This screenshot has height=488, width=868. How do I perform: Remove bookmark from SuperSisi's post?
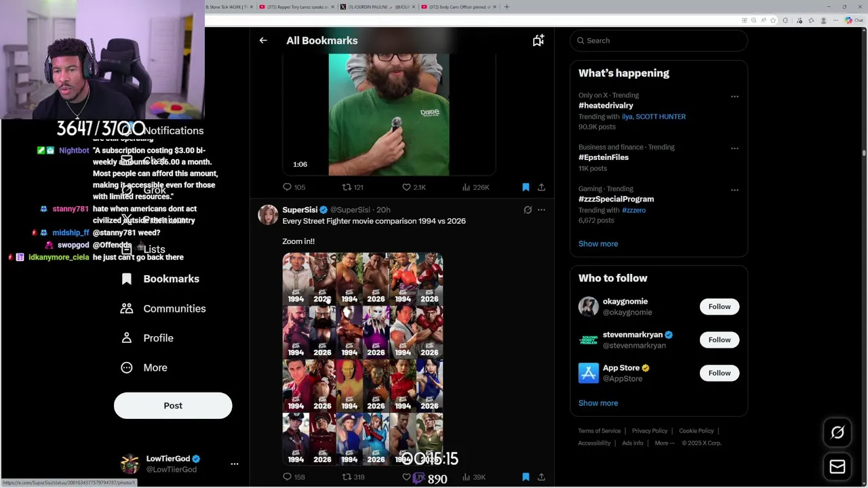[x=526, y=477]
